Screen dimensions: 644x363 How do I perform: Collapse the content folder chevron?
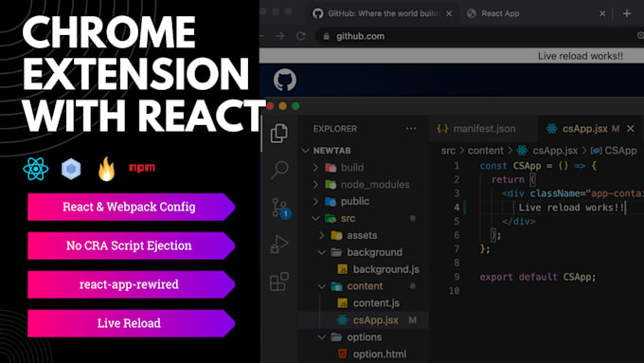point(322,286)
